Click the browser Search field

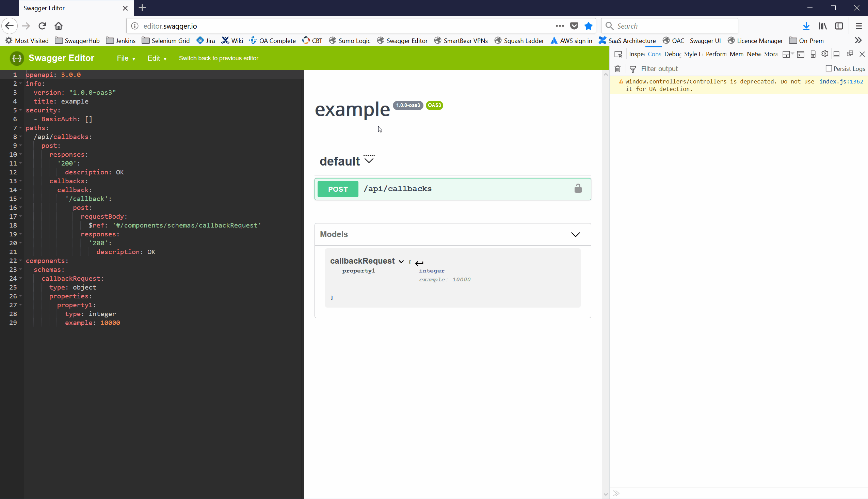click(x=670, y=26)
